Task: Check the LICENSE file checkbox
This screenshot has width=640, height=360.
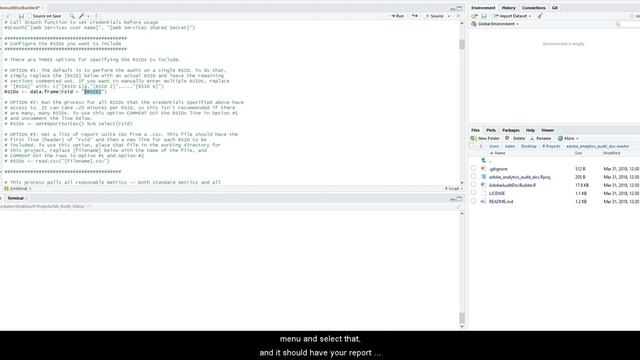Action: 473,193
